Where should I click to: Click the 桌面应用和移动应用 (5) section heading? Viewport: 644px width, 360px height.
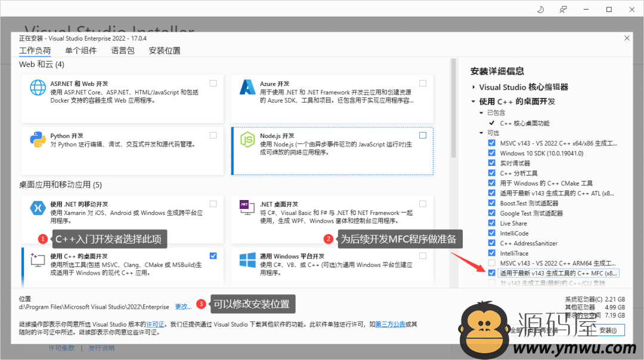60,184
